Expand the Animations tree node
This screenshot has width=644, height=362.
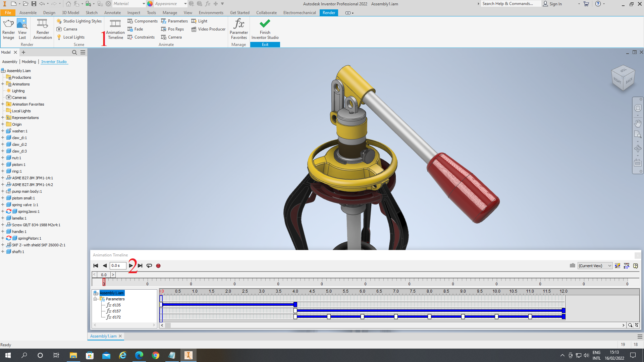3,84
